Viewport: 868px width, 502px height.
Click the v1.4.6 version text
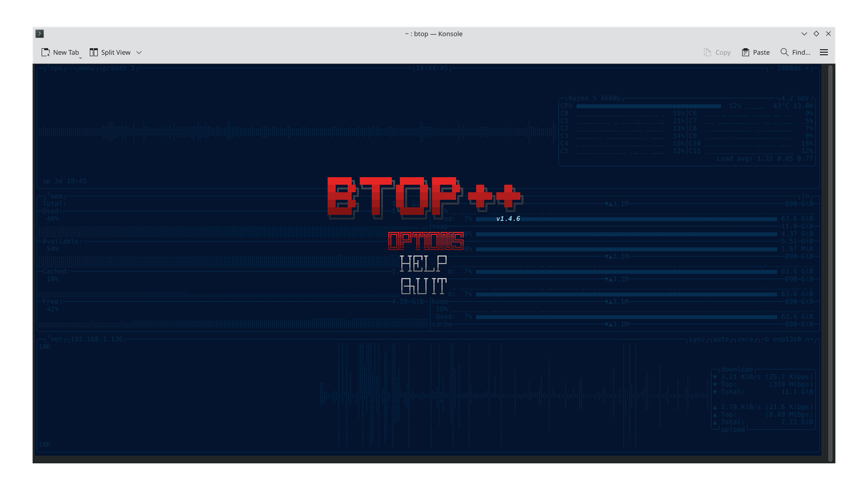pyautogui.click(x=508, y=219)
